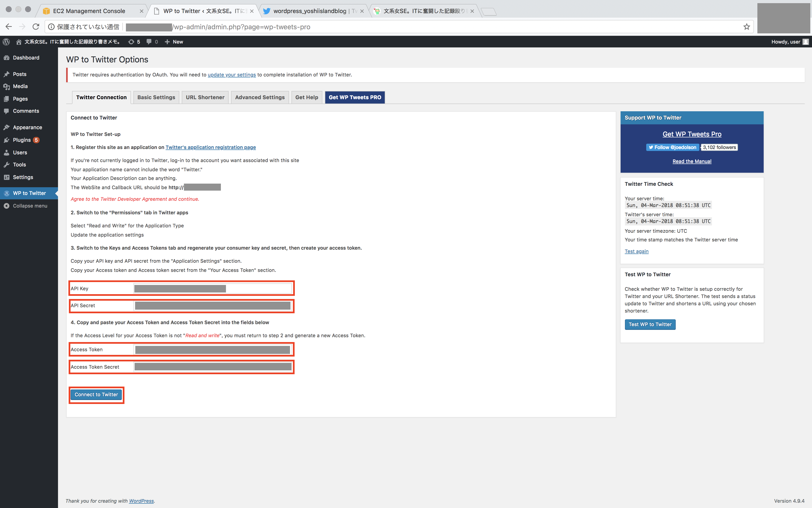Screen dimensions: 812x508
Task: Close the EC2 Management Console tab
Action: pyautogui.click(x=141, y=11)
